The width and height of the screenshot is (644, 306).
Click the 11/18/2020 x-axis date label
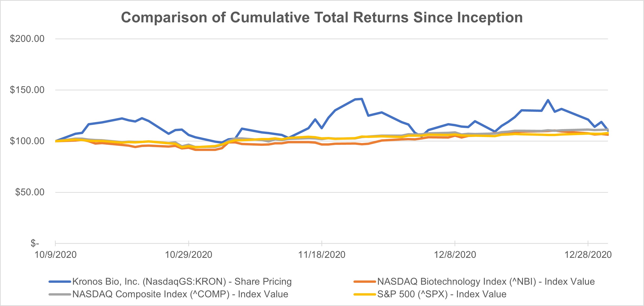pos(321,255)
